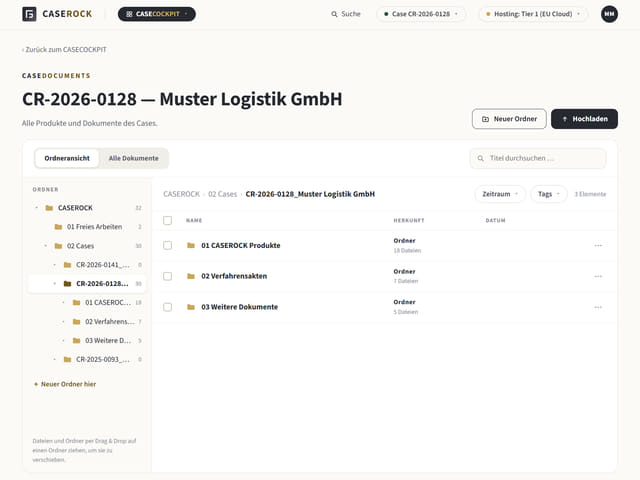Viewport: 640px width, 480px height.
Task: Click the CASEROCK logo icon
Action: click(29, 14)
